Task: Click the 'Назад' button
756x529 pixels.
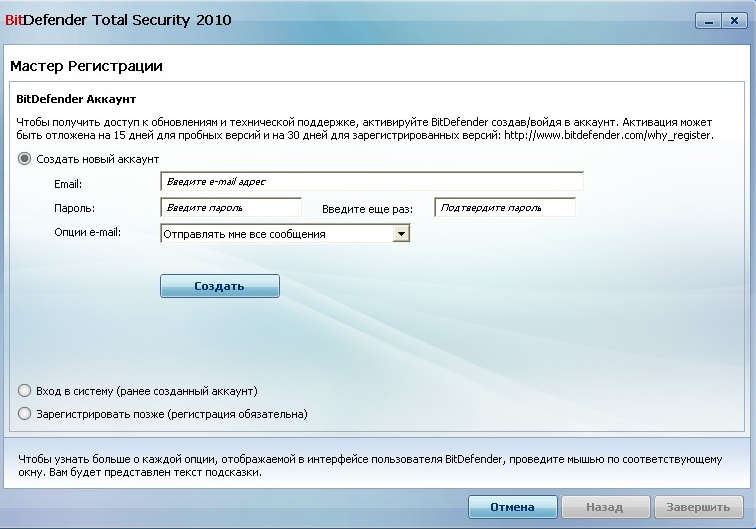Action: pyautogui.click(x=605, y=507)
